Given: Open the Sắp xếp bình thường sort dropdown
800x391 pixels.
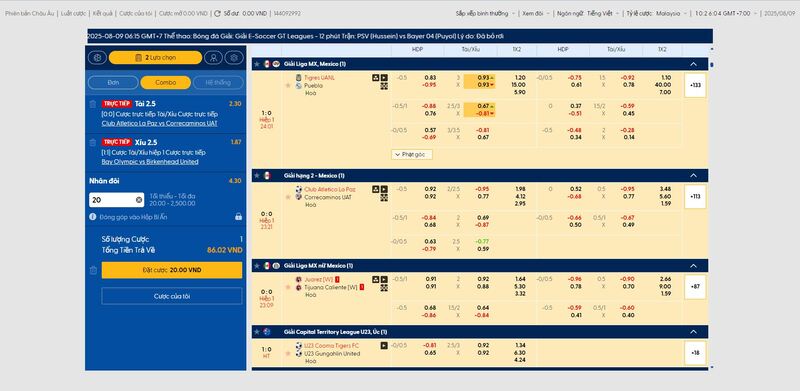Looking at the screenshot, I should [485, 14].
